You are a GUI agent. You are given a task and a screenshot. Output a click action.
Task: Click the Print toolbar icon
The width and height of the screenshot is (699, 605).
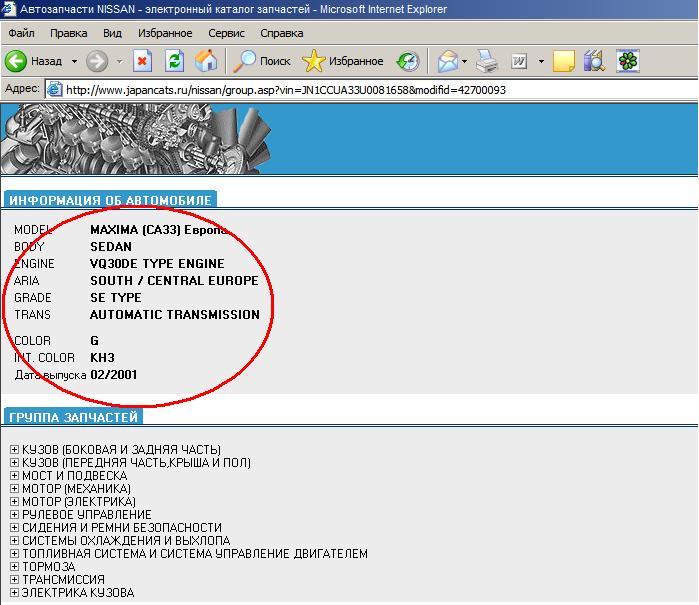point(487,61)
